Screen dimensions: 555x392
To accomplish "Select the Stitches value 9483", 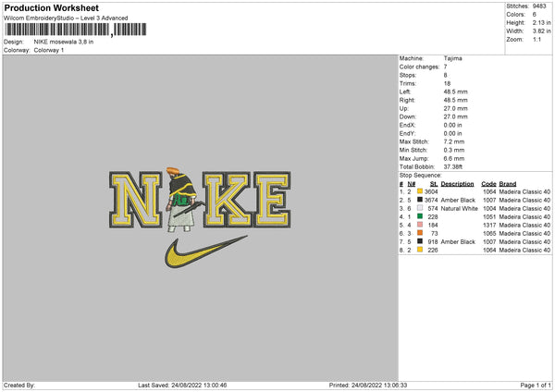I will pos(539,6).
